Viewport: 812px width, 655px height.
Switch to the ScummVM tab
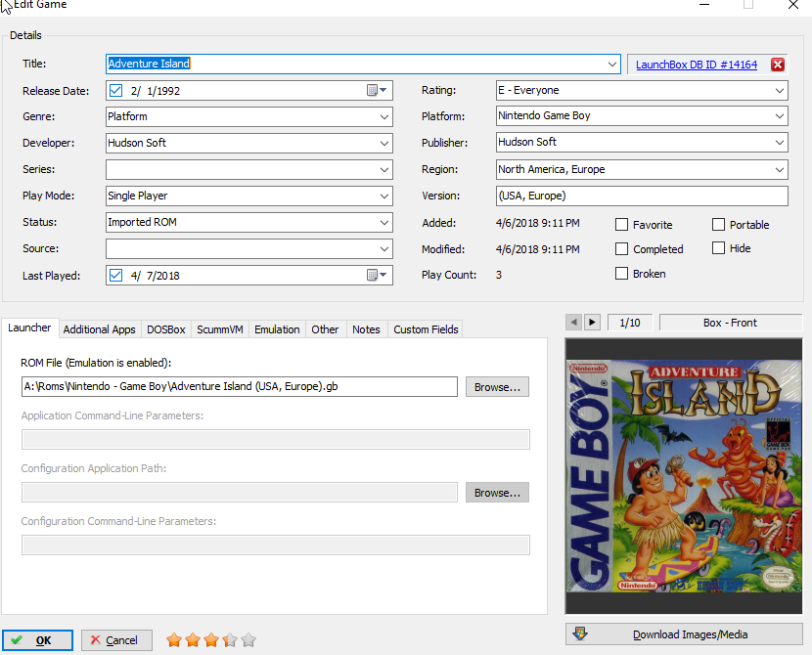tap(219, 329)
